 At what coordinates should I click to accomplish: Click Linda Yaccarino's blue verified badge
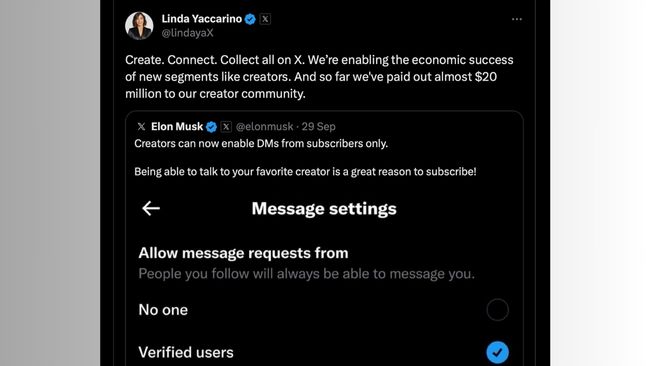(250, 19)
